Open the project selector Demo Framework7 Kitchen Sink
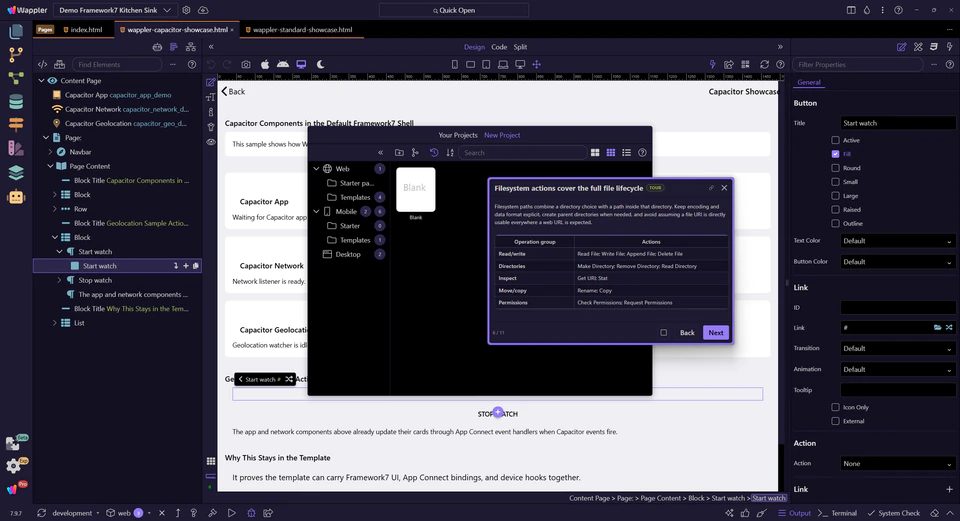Screen dimensions: 960x521 point(114,10)
